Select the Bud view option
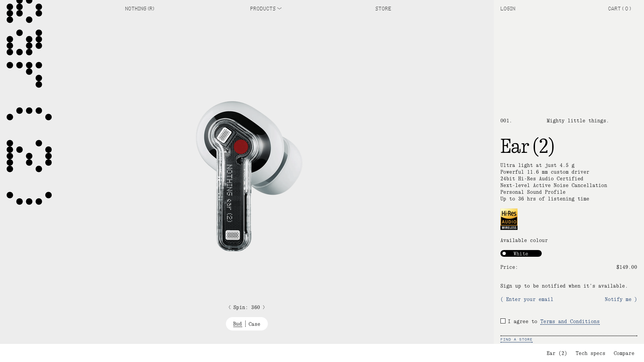644x362 pixels. pyautogui.click(x=237, y=324)
